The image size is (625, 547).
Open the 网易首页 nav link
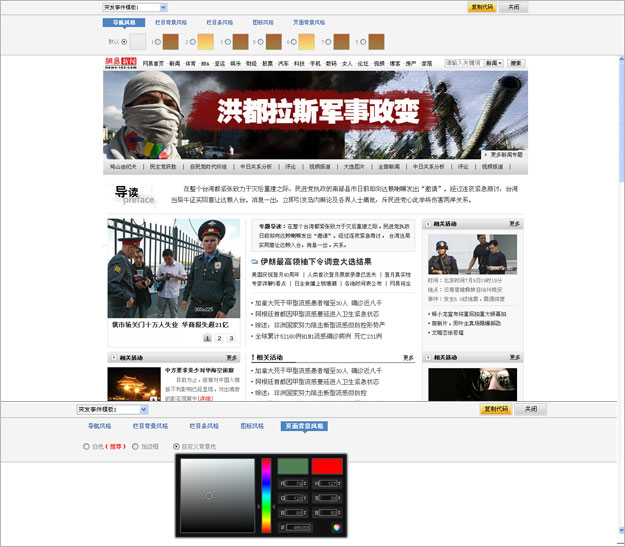tap(153, 63)
